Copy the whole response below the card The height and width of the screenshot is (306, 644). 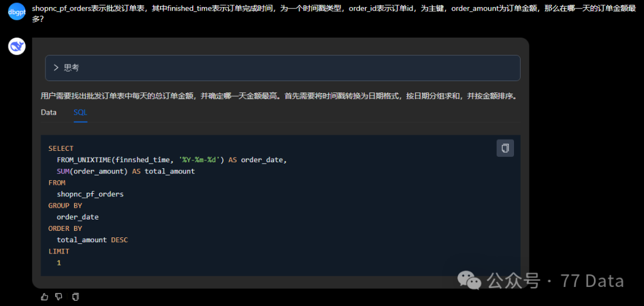tap(75, 296)
